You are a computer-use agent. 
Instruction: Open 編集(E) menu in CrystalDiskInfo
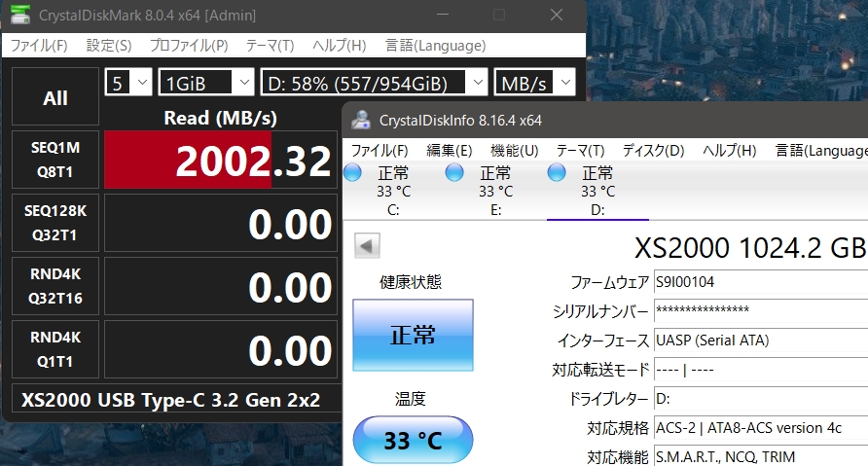click(x=450, y=151)
